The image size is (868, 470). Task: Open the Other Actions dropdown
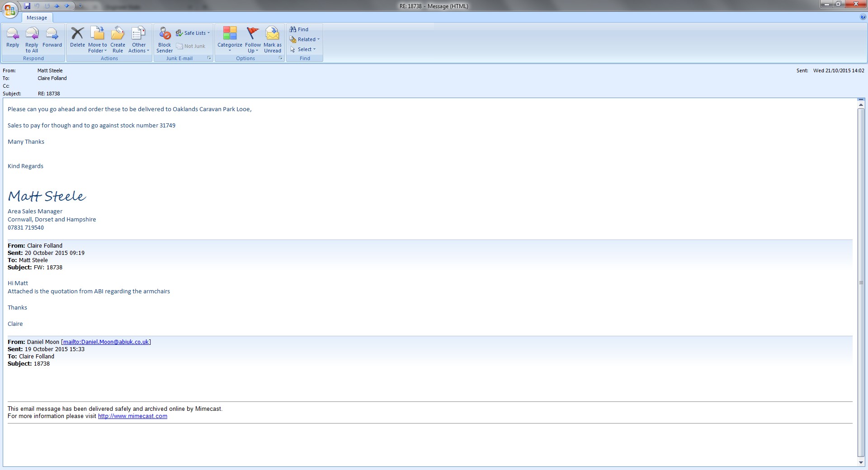[x=138, y=48]
